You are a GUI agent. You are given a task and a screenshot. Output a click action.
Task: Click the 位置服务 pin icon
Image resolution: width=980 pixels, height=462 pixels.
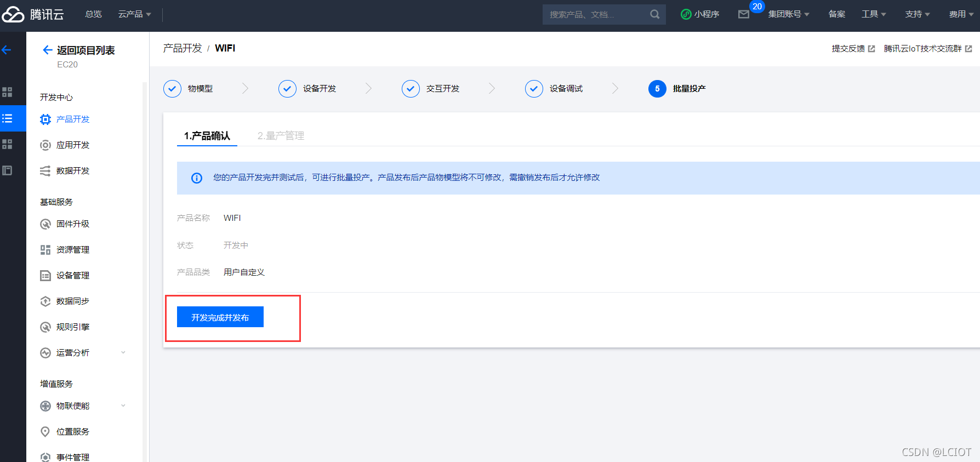point(45,432)
